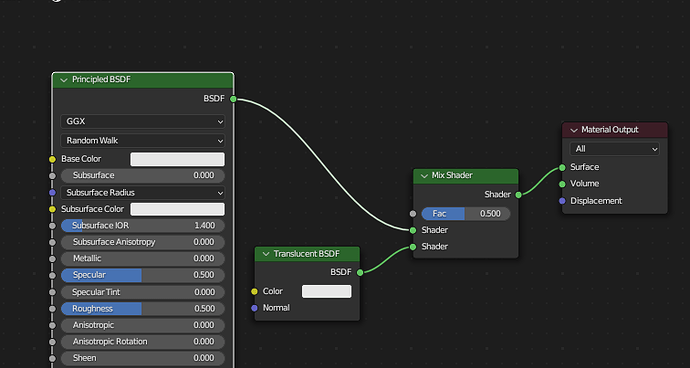Click the Subsurface IOR input socket
Image resolution: width=690 pixels, height=368 pixels.
(x=52, y=226)
